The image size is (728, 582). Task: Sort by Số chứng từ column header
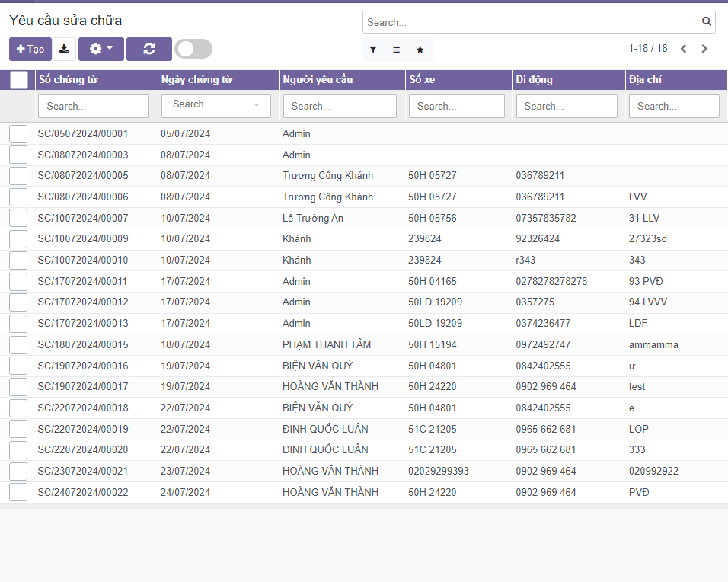coord(69,80)
